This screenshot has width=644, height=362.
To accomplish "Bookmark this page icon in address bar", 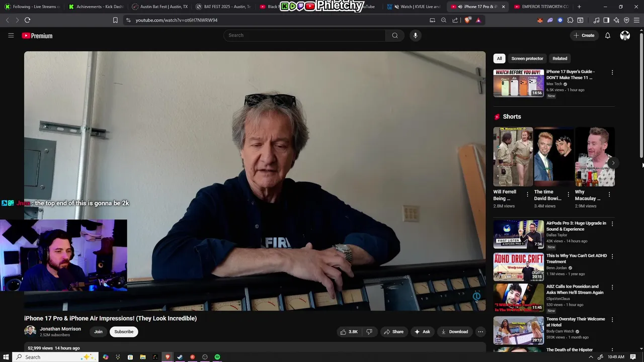I will [115, 20].
